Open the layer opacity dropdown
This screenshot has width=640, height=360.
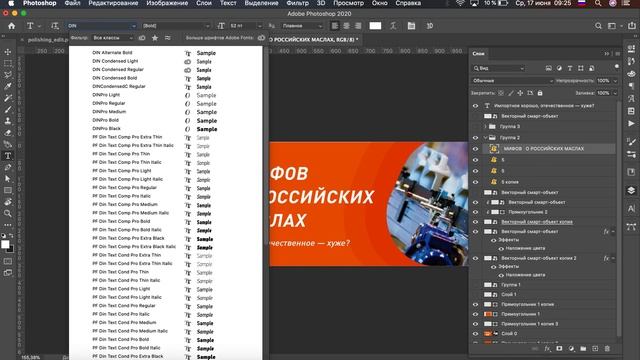615,81
